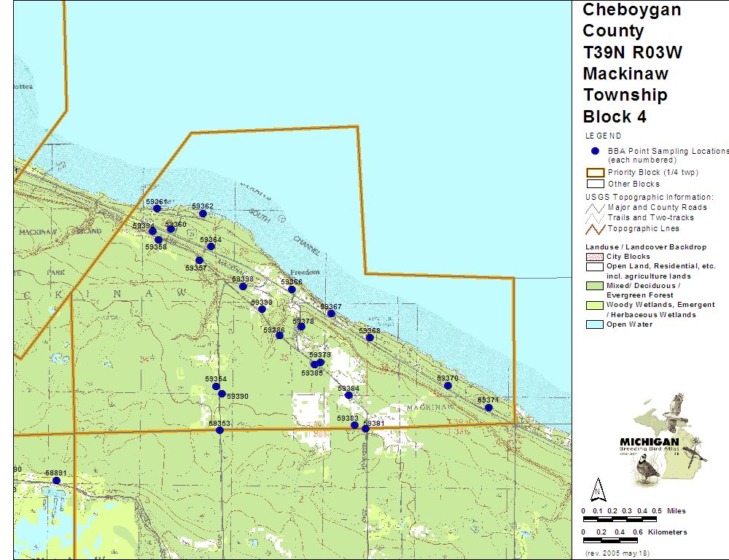This screenshot has width=729, height=560.
Task: Select sampling location 59353 on block border
Action: click(x=219, y=430)
